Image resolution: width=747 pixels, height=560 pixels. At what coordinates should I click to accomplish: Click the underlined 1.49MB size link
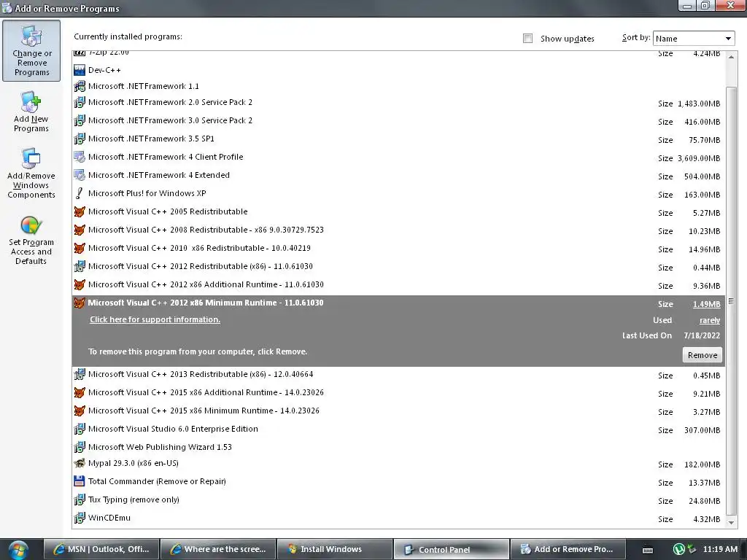pos(706,304)
